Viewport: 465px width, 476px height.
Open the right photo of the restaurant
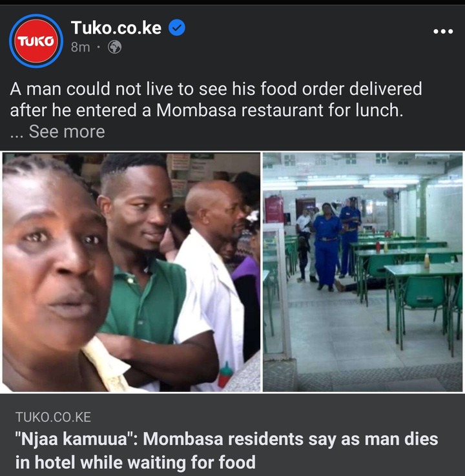pos(363,272)
